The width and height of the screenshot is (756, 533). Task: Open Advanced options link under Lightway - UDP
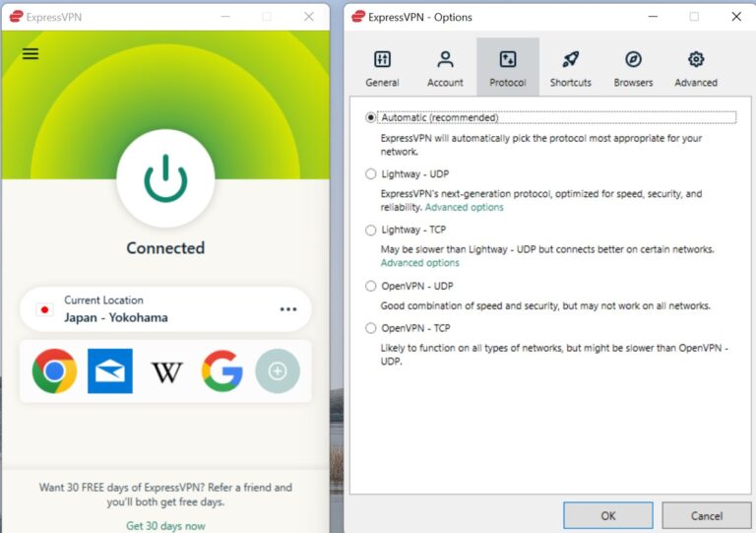pos(464,208)
